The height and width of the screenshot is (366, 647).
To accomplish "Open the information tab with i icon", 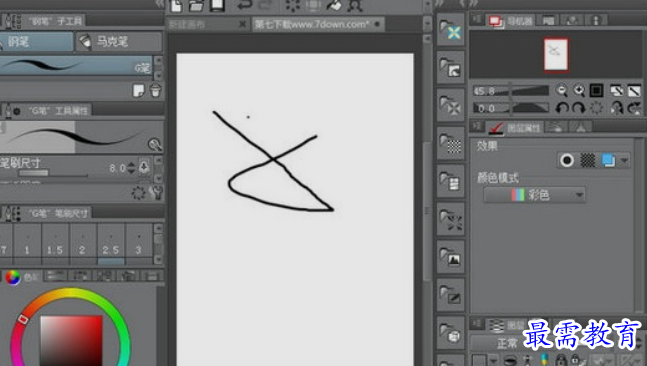I will pos(595,20).
